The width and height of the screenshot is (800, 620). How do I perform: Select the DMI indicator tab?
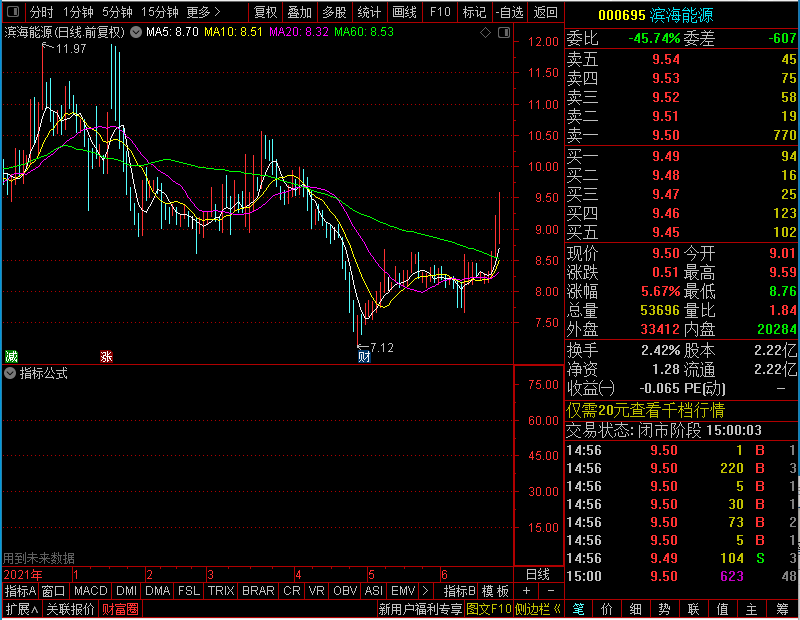126,591
